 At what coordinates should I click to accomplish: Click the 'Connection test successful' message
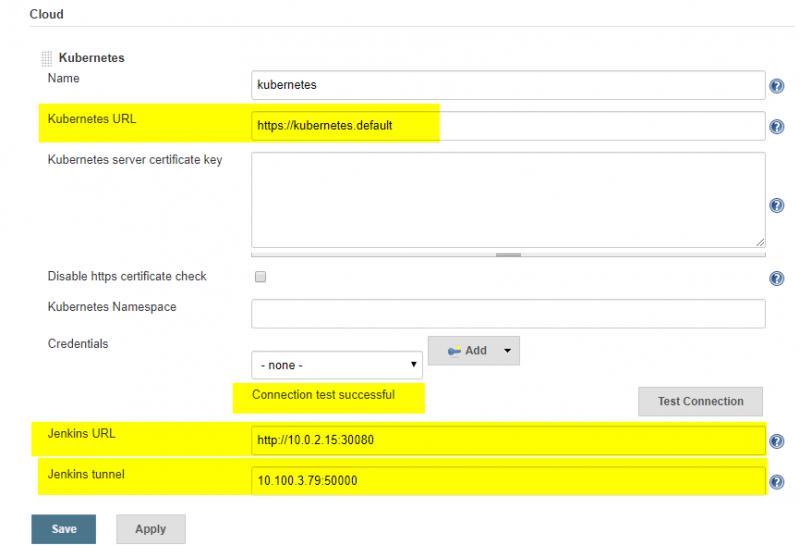click(x=323, y=394)
